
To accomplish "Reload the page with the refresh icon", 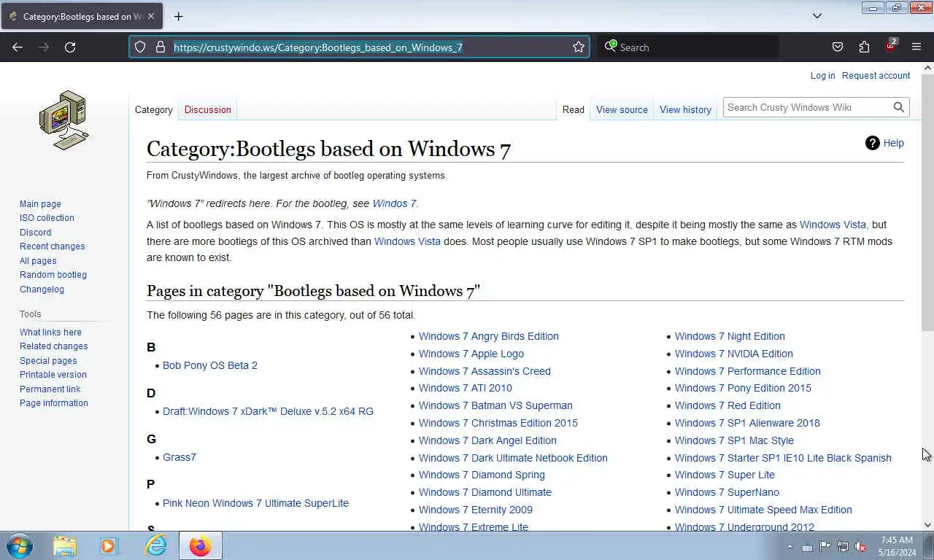I will (70, 47).
